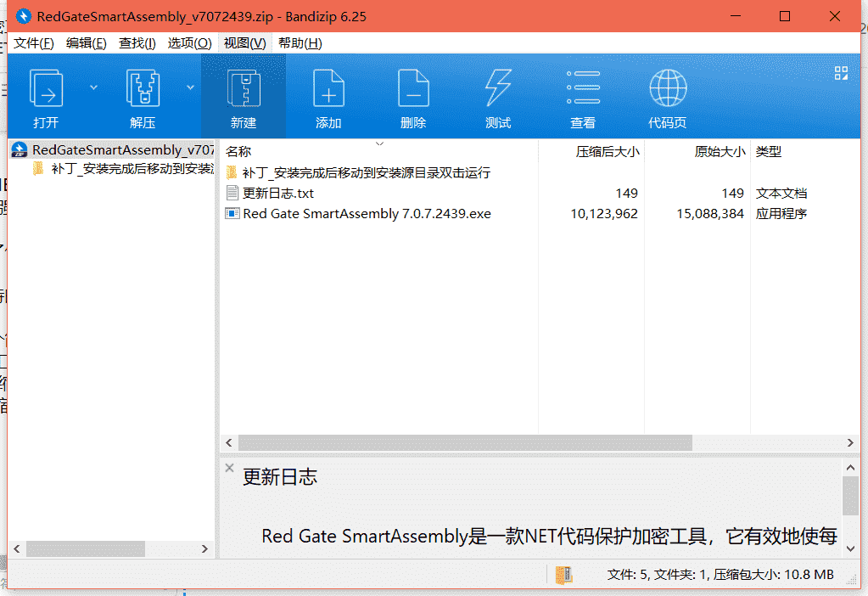Click the archive icon in the status bar
Viewport: 868px width, 596px height.
pyautogui.click(x=563, y=575)
